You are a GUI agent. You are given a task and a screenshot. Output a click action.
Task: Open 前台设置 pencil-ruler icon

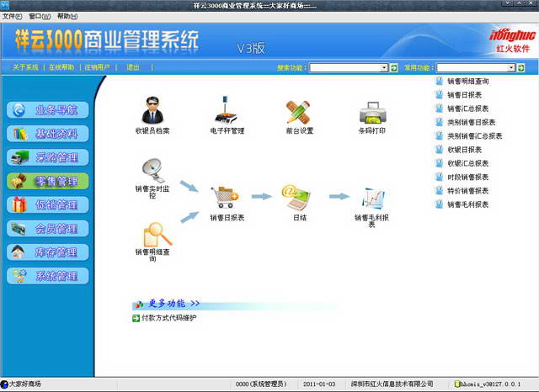(298, 112)
